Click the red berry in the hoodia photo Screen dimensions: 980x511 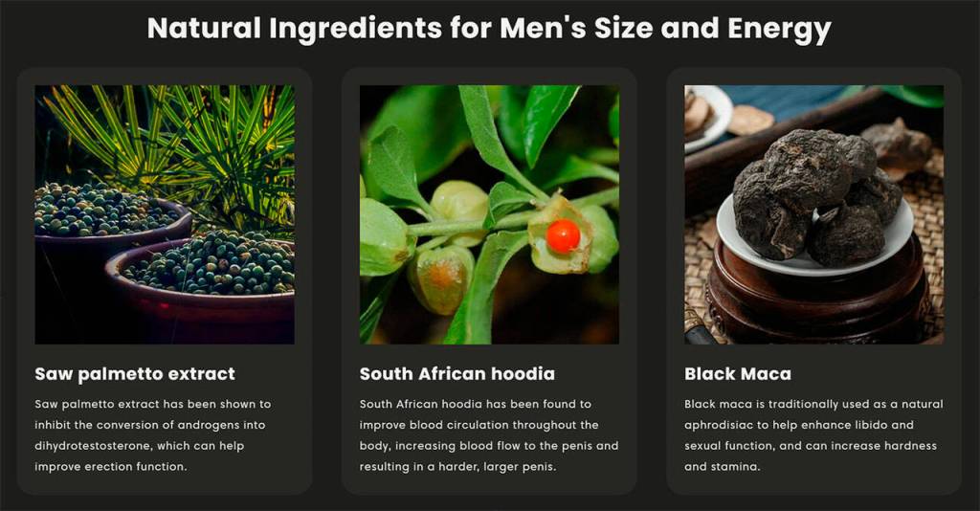click(x=563, y=236)
